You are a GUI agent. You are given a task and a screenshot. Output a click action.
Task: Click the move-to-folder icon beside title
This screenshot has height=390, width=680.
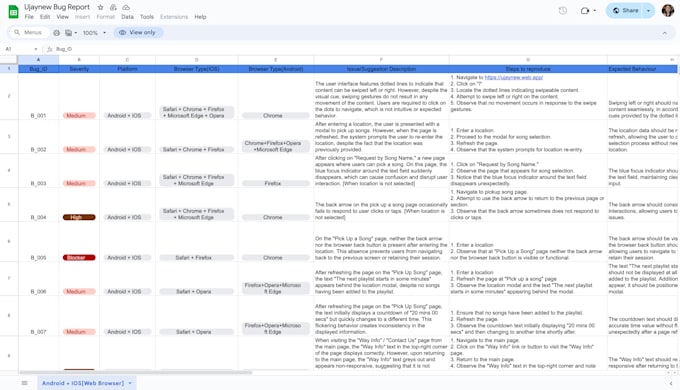click(x=113, y=7)
